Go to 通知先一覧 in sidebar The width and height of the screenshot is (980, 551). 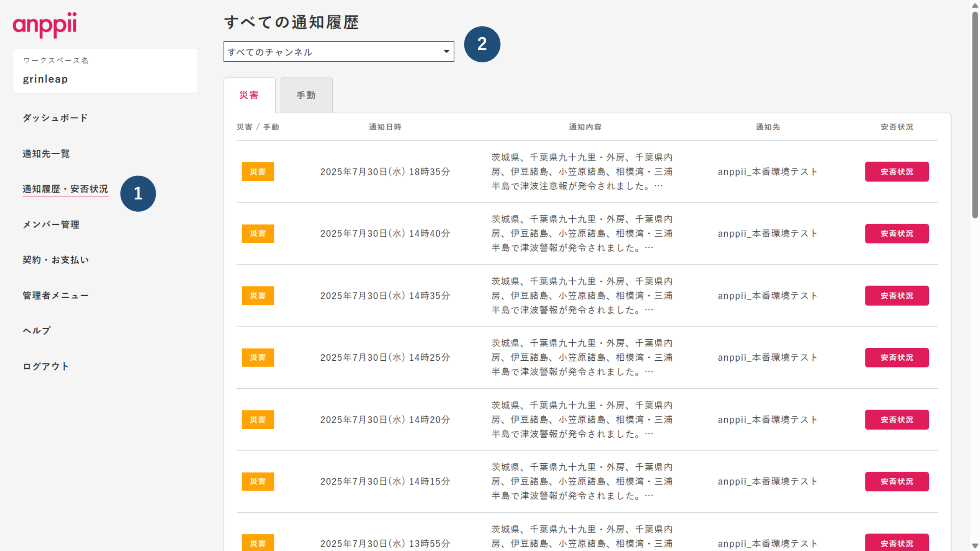(46, 154)
